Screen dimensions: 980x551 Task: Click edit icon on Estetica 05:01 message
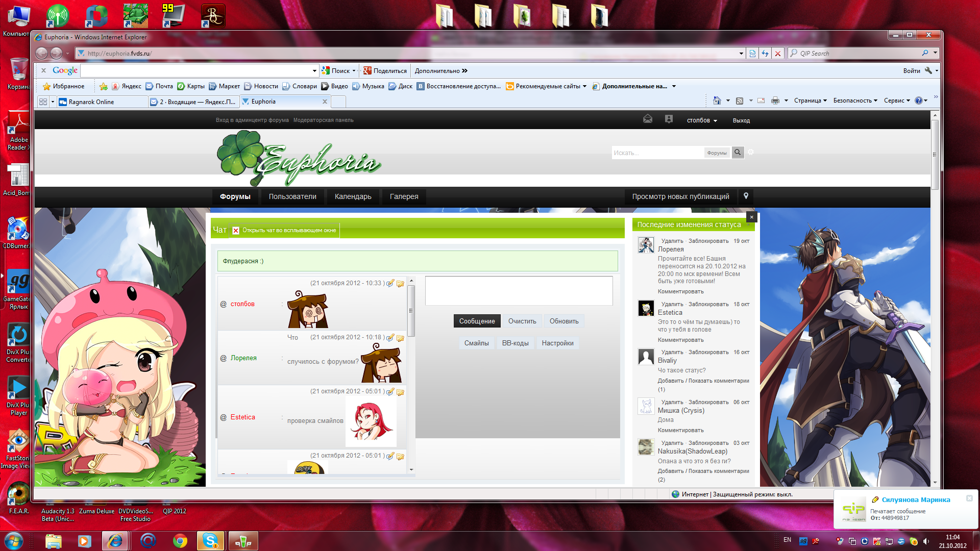pyautogui.click(x=390, y=392)
